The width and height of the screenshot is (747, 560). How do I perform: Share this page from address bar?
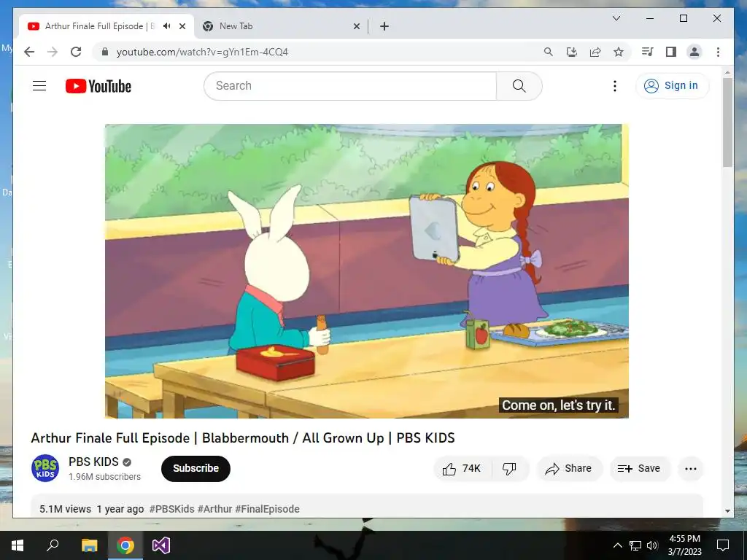pos(595,52)
